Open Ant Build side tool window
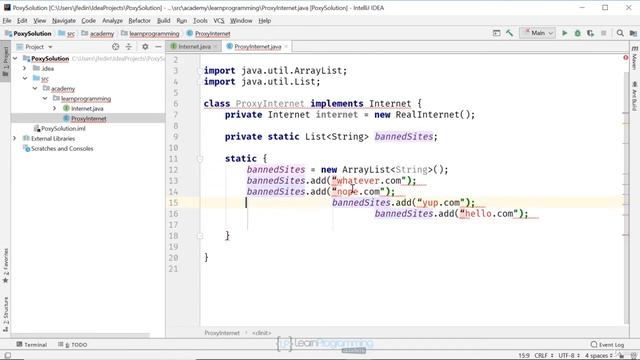 [x=634, y=96]
